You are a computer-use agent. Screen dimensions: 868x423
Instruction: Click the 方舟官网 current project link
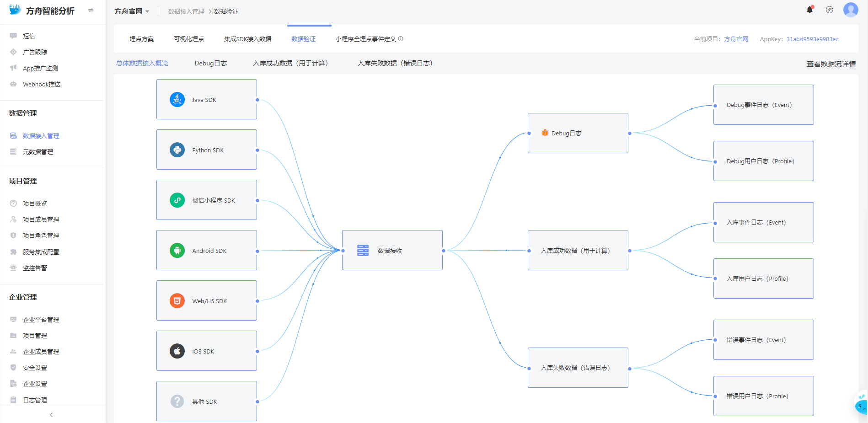[x=736, y=39]
